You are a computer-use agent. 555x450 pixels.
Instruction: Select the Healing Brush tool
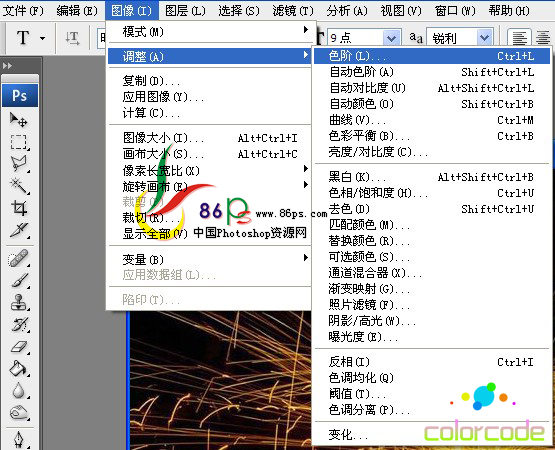(x=19, y=258)
